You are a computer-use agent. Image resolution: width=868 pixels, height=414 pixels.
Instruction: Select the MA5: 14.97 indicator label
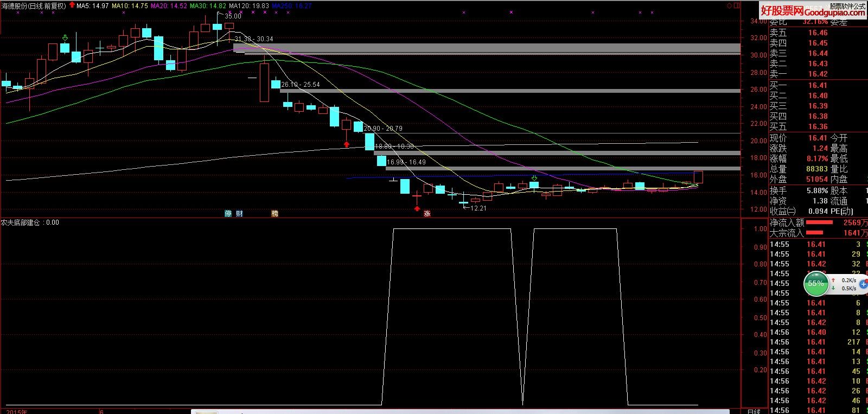tap(93, 6)
